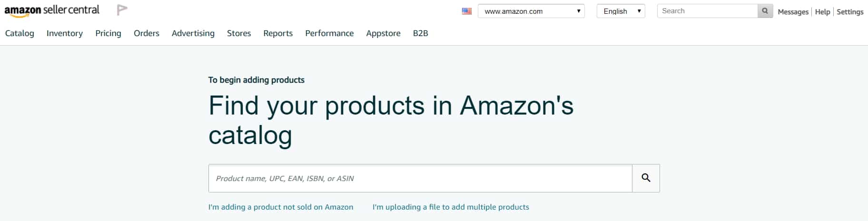868x221 pixels.
Task: Open the www.amazon.com marketplace dropdown
Action: (x=531, y=11)
